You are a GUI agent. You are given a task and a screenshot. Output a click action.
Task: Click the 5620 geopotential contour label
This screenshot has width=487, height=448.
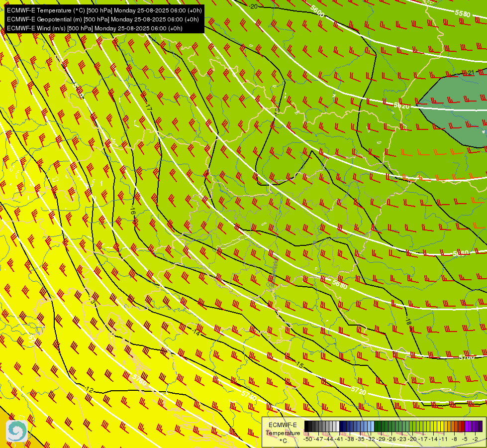[401, 106]
